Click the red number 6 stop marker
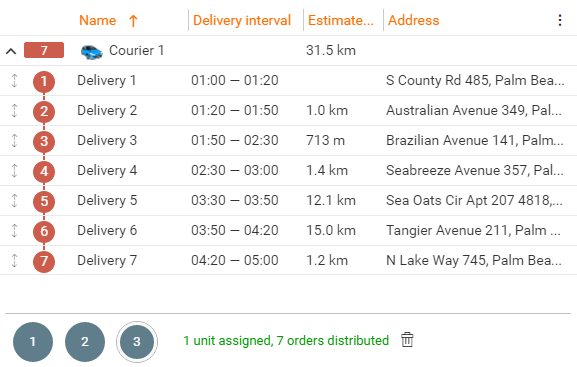 44,231
